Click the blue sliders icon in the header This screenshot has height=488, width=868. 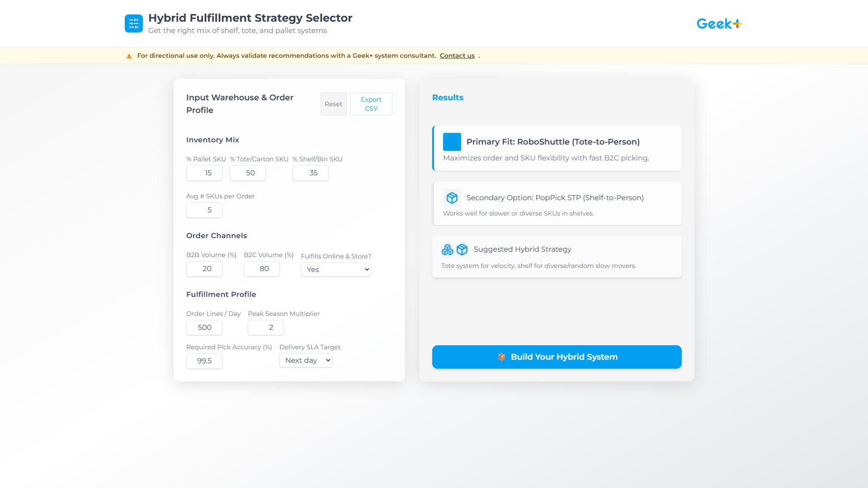tap(134, 23)
